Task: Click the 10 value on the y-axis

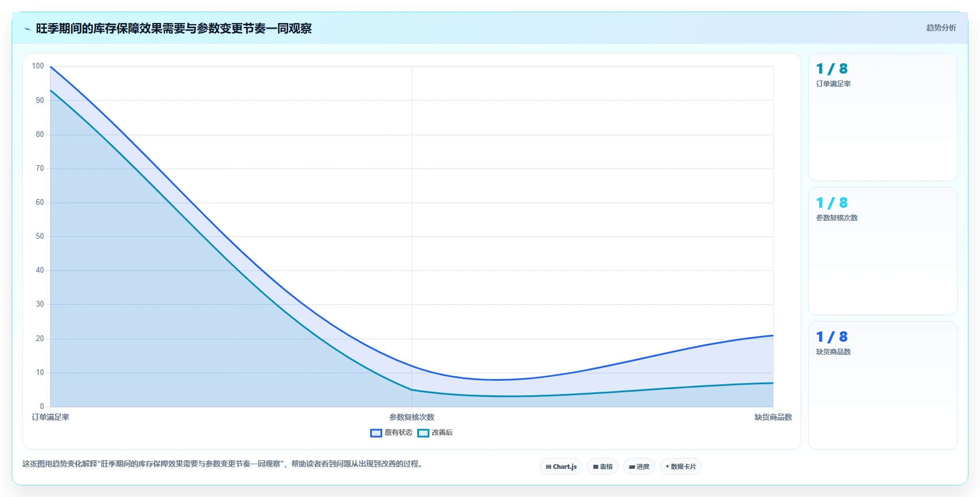Action: pyautogui.click(x=40, y=373)
